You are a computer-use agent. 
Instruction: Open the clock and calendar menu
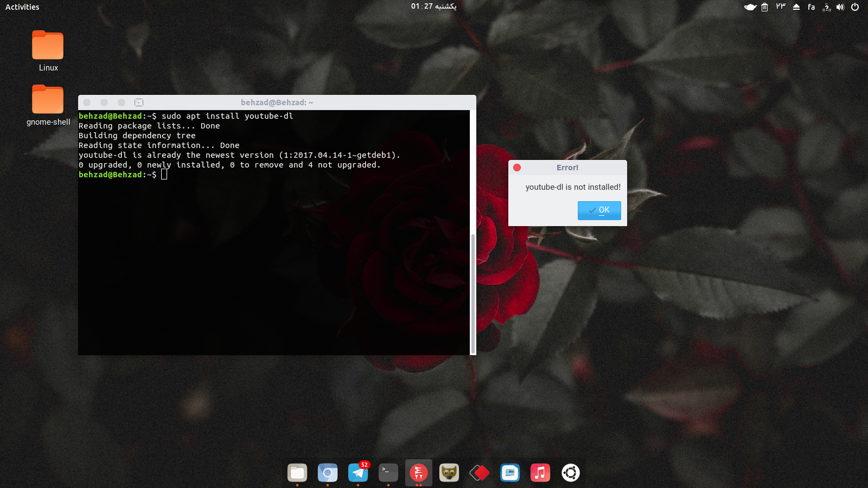[433, 7]
